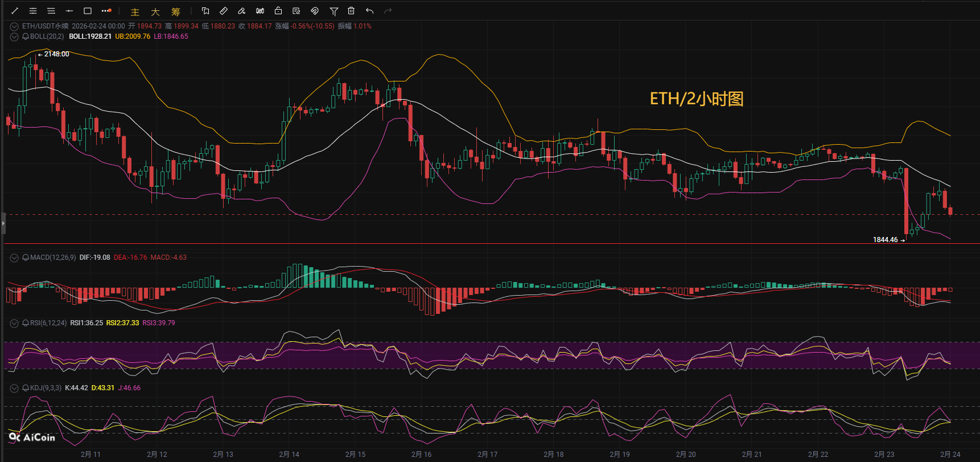Click the trash icon to delete drawings

(x=351, y=11)
